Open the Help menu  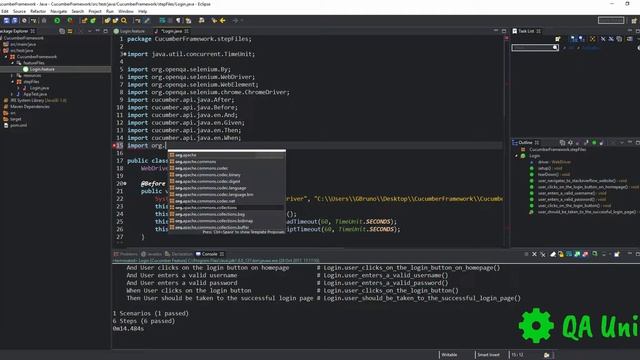click(x=142, y=11)
